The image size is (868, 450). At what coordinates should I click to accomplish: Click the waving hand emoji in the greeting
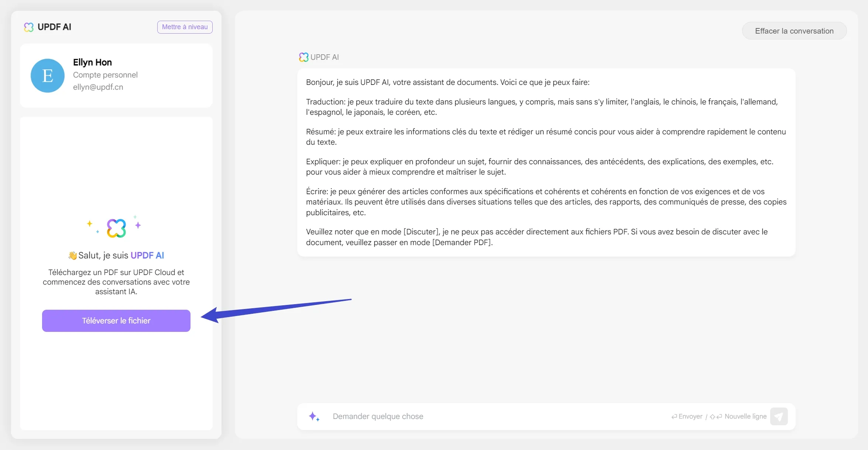pyautogui.click(x=72, y=255)
